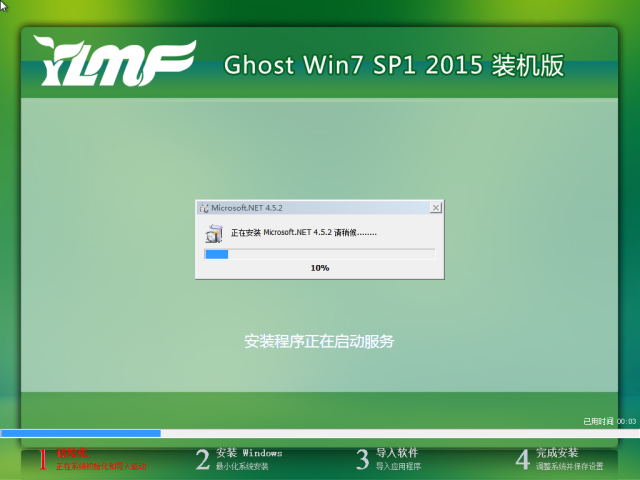The height and width of the screenshot is (480, 640).
Task: Click the '正在系统初始化和导入驱动' subtitle text
Action: (101, 466)
